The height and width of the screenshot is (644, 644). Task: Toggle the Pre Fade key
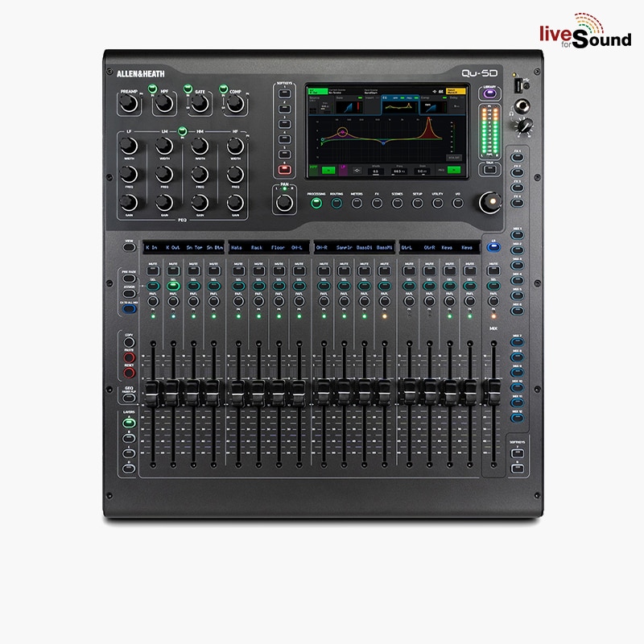pos(129,279)
